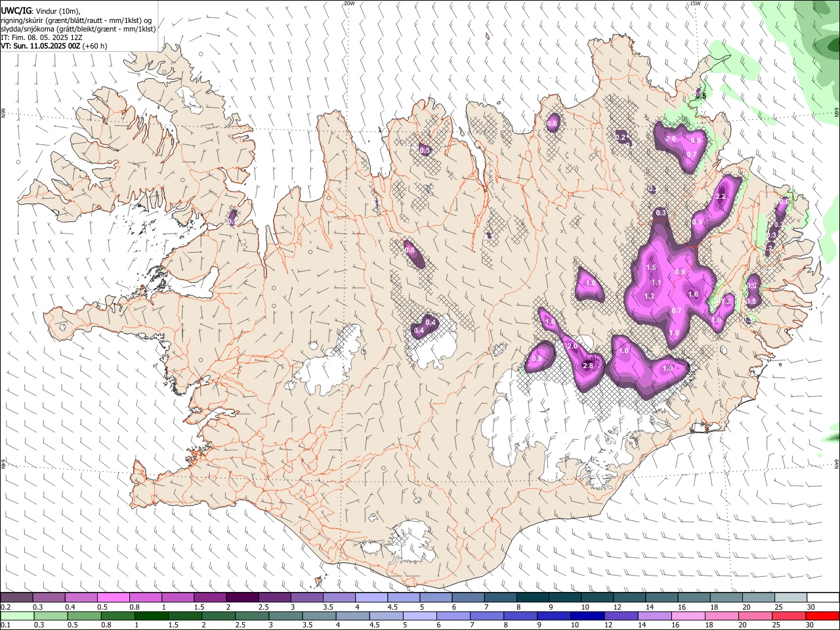Click the 2.8 precipitation value on the map
Image resolution: width=840 pixels, height=630 pixels.
(x=588, y=366)
